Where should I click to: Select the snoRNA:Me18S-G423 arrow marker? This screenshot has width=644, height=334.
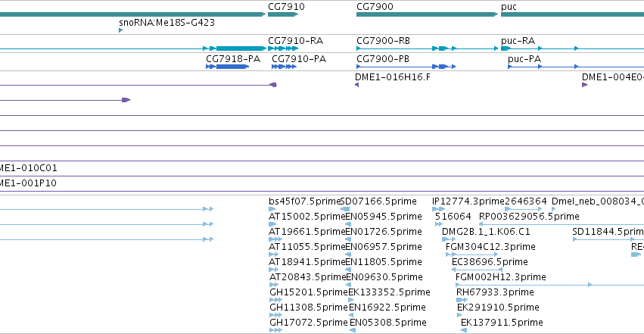pos(121,30)
